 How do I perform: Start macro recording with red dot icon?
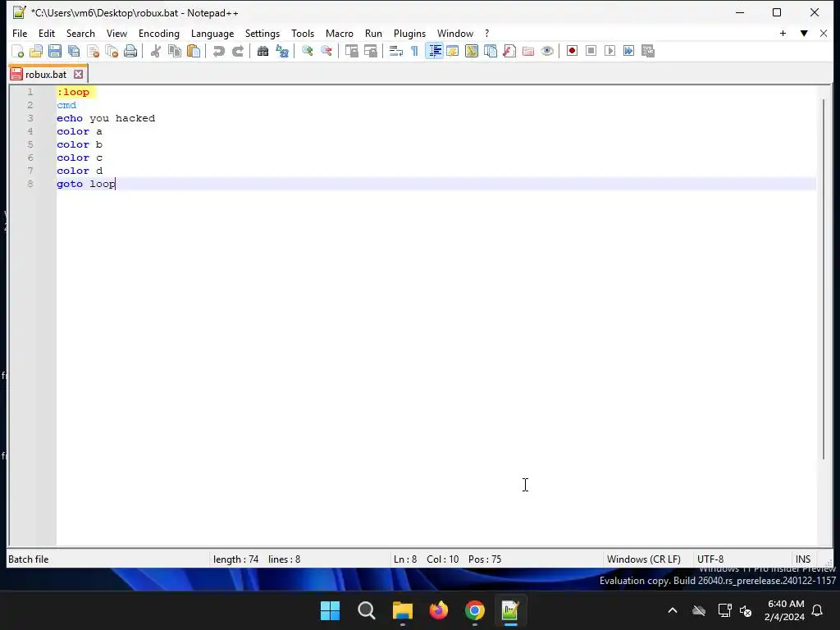(572, 51)
